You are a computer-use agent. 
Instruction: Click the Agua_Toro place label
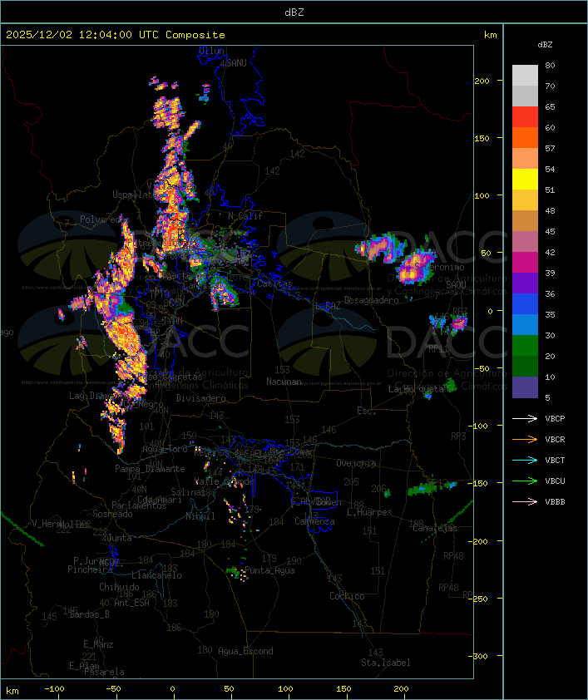[165, 450]
